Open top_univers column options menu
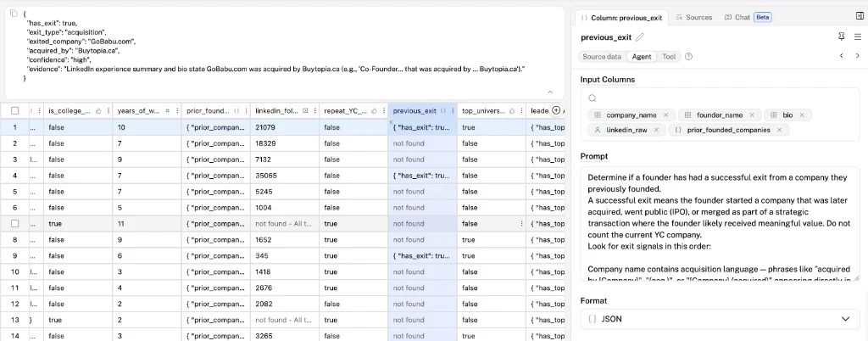This screenshot has height=341, width=868. 521,111
